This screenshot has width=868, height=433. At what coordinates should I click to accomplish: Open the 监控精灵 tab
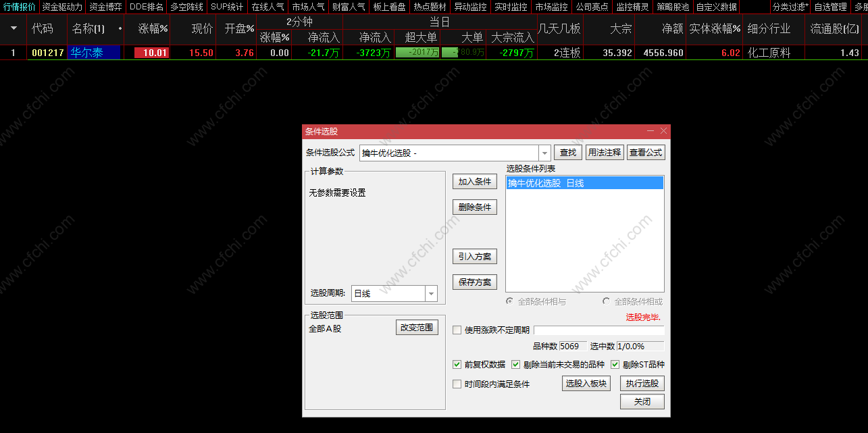(x=633, y=7)
